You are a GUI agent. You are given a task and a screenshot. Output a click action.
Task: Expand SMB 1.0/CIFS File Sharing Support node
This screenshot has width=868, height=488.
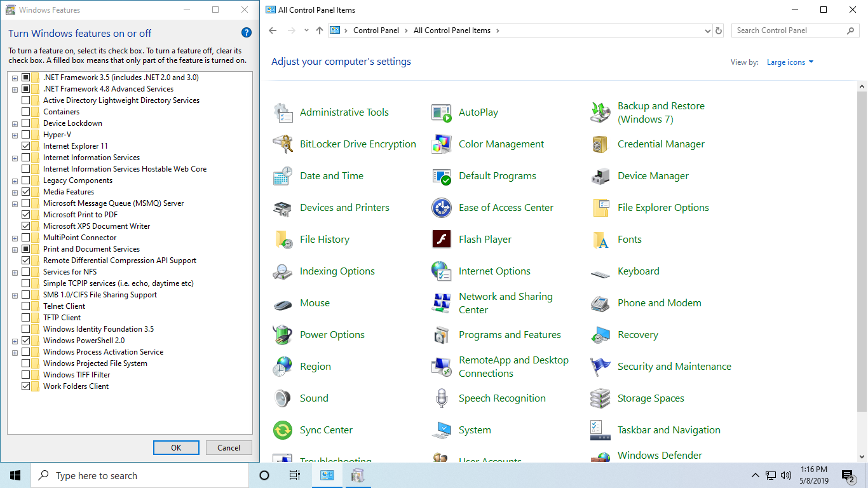click(x=15, y=295)
